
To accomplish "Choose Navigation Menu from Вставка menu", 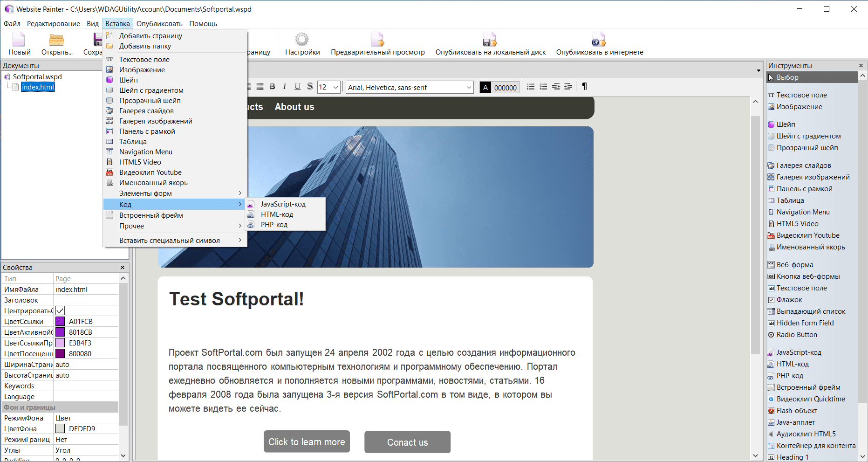I will (174, 152).
